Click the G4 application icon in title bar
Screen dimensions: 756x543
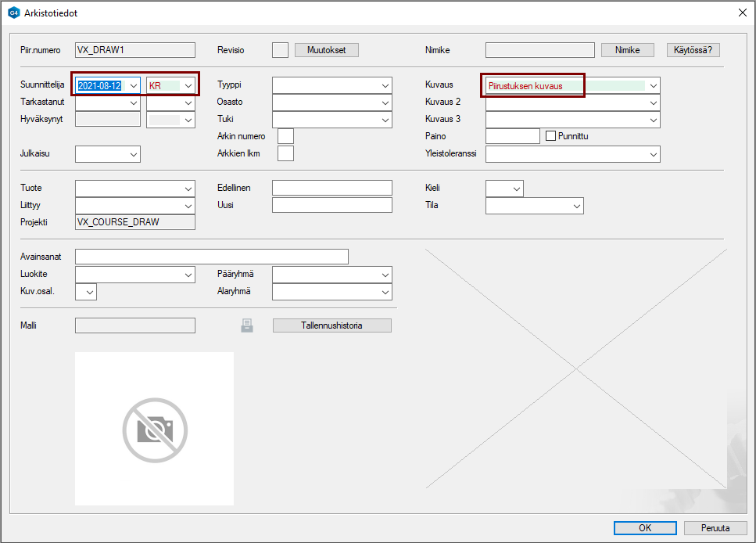[13, 13]
